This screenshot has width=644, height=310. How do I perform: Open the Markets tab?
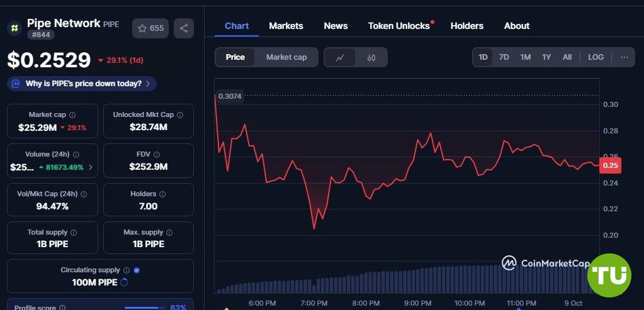click(286, 26)
